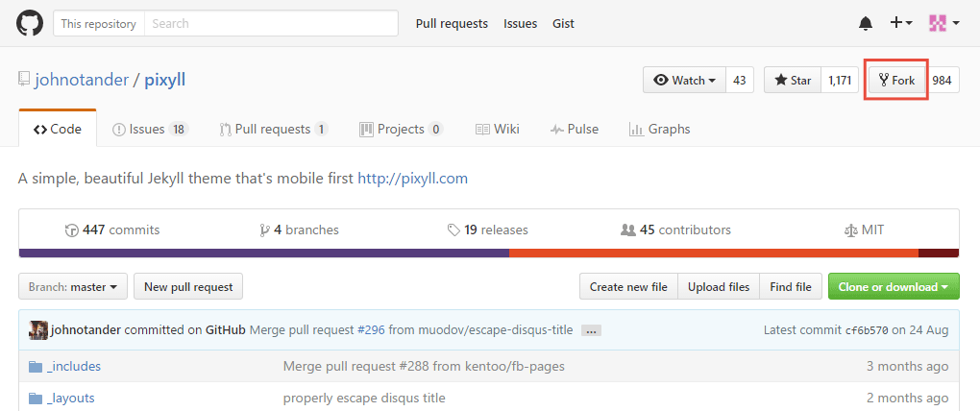Click the '3 months ago' timestamp
Screen dimensions: 980x411
908,366
